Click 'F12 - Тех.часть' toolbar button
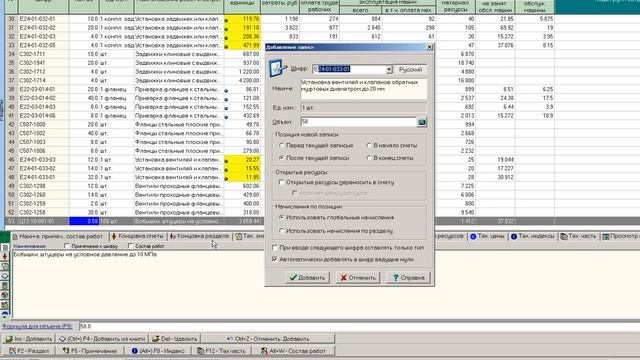 tap(221, 351)
